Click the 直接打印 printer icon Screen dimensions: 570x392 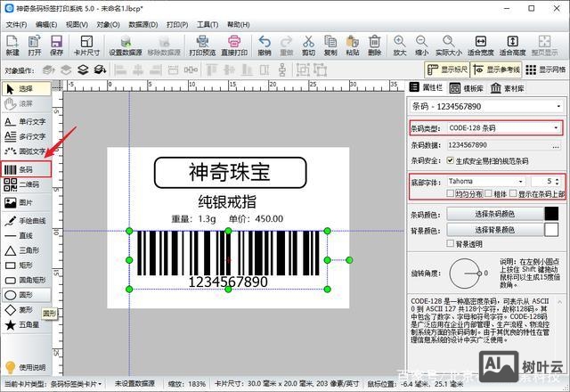pyautogui.click(x=234, y=45)
